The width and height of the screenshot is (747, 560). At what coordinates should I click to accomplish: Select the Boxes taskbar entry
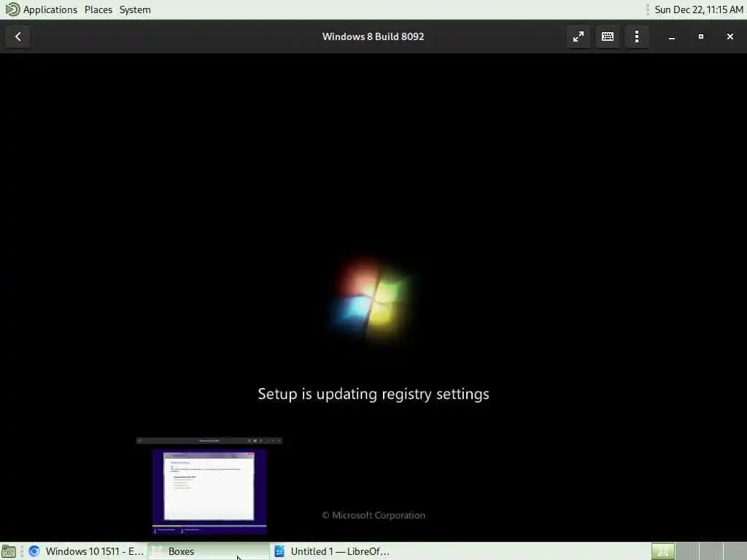pos(208,551)
